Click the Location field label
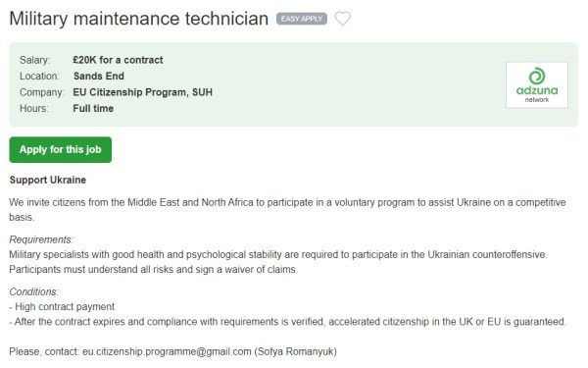This screenshot has width=588, height=368. point(39,77)
